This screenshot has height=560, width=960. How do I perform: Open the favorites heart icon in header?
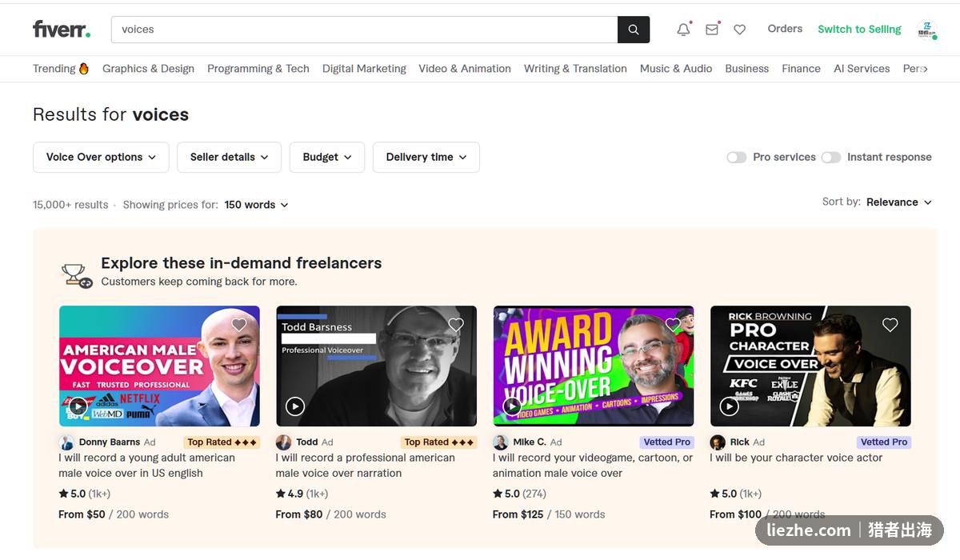(x=740, y=30)
